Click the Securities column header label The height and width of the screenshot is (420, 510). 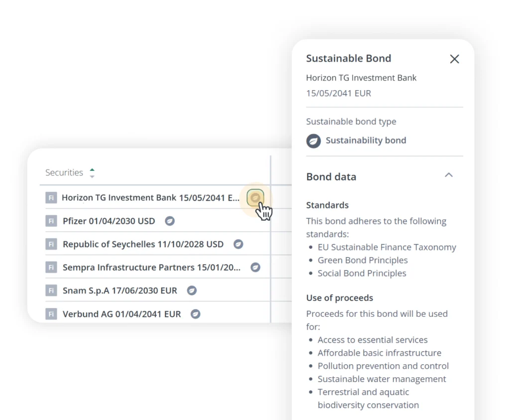[64, 173]
